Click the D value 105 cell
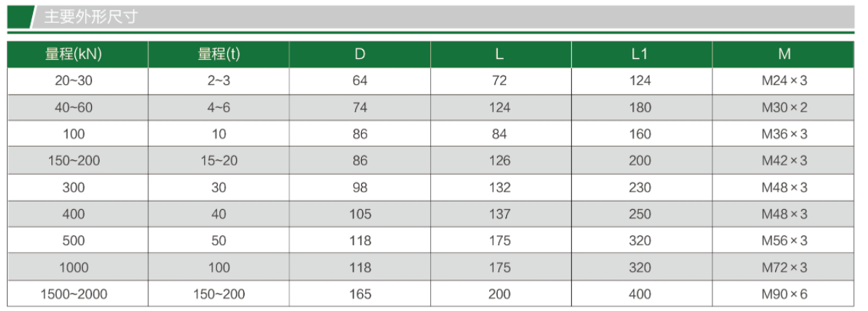The height and width of the screenshot is (311, 868). [x=360, y=214]
